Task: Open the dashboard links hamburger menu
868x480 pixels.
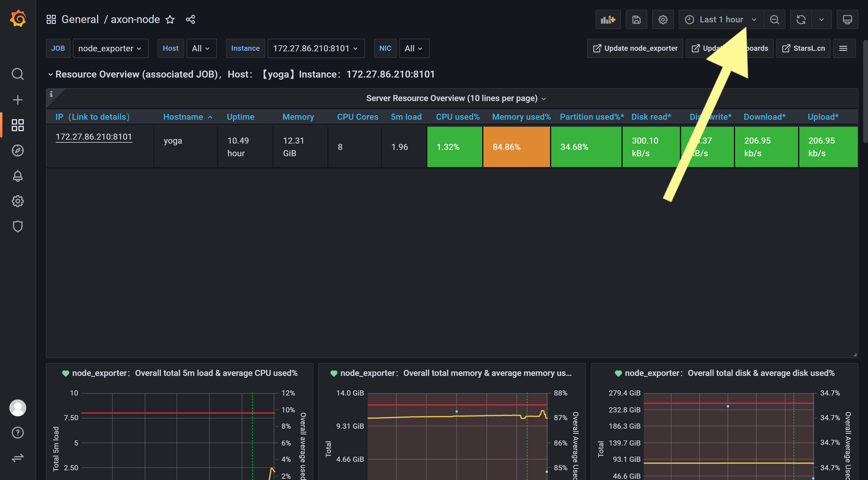Action: pos(844,48)
